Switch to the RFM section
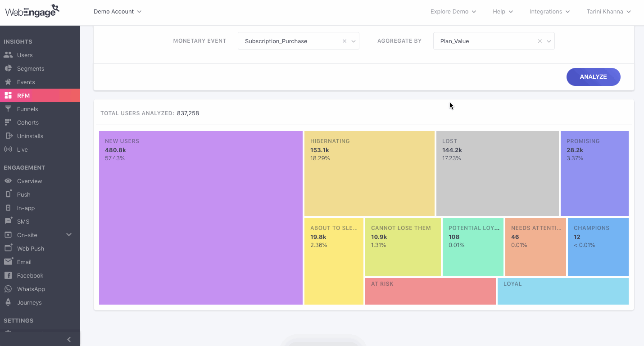Viewport: 644px width, 346px height. click(x=24, y=95)
